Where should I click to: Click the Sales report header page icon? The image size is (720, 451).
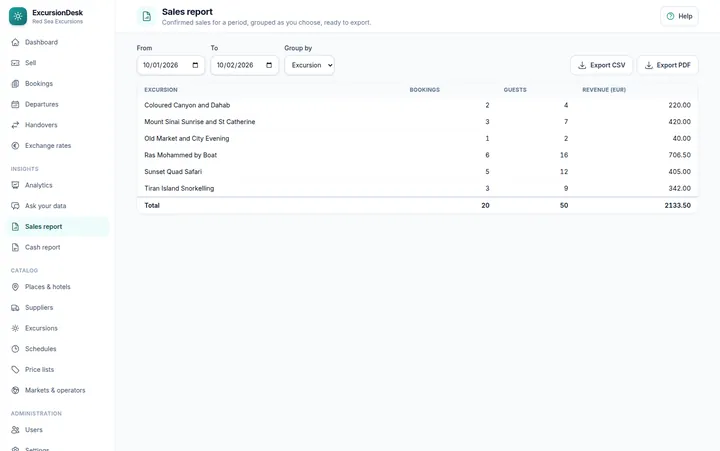pos(146,17)
